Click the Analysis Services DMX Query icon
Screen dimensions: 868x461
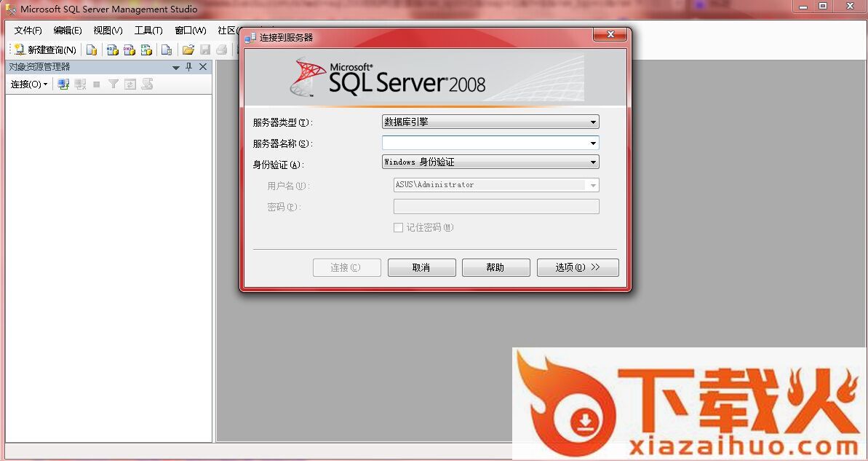130,50
